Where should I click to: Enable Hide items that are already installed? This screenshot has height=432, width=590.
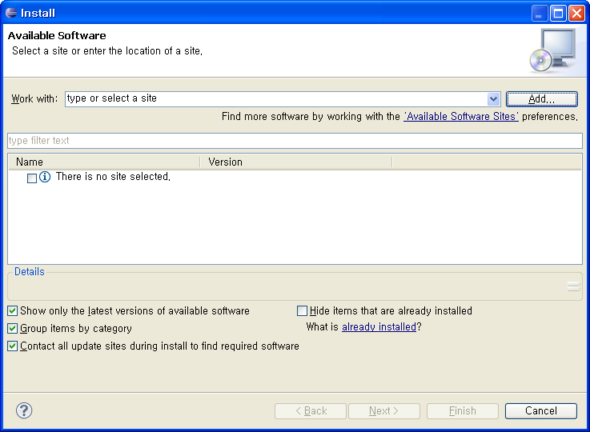[302, 311]
